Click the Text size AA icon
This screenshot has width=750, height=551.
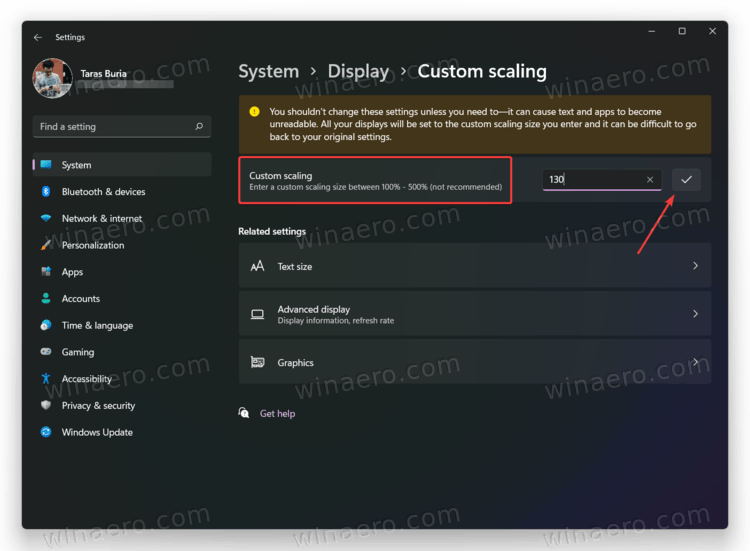tap(257, 266)
